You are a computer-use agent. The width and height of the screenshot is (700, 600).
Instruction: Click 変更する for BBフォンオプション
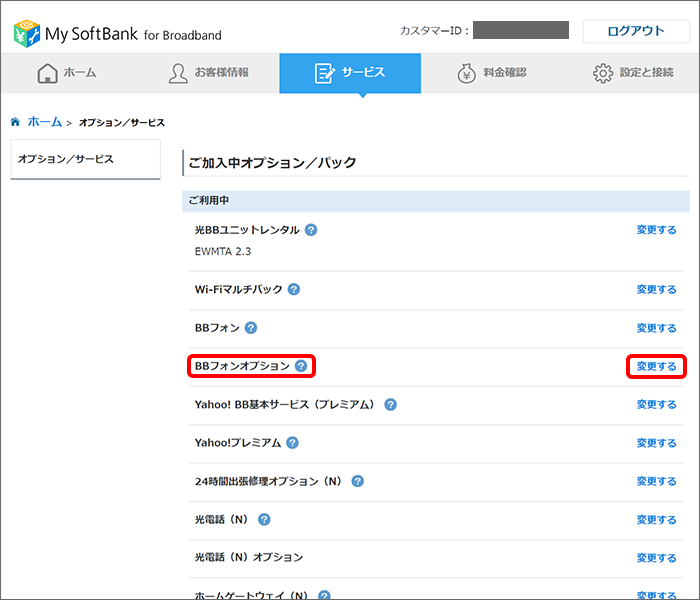click(x=656, y=367)
